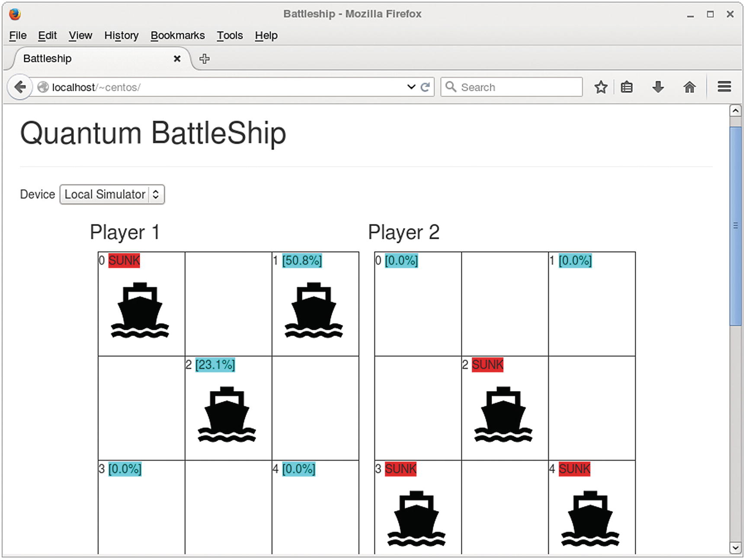
Task: Show bookmarks list icon
Action: coord(627,87)
